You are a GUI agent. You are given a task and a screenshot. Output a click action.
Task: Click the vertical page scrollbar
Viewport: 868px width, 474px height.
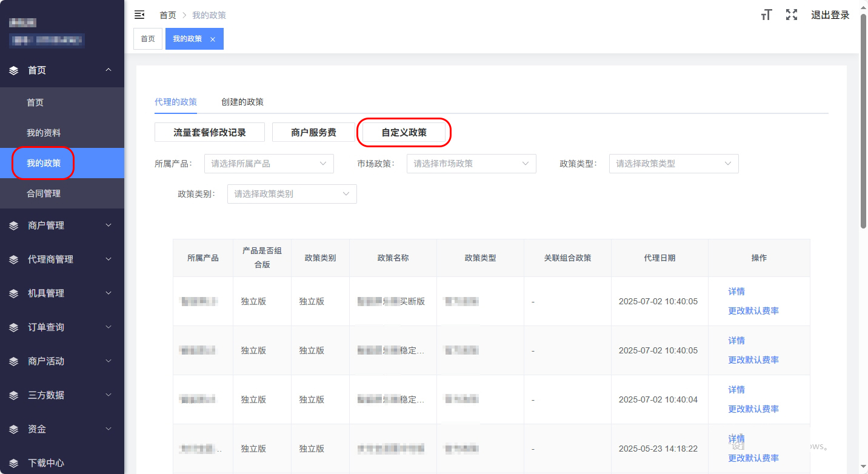(863, 121)
